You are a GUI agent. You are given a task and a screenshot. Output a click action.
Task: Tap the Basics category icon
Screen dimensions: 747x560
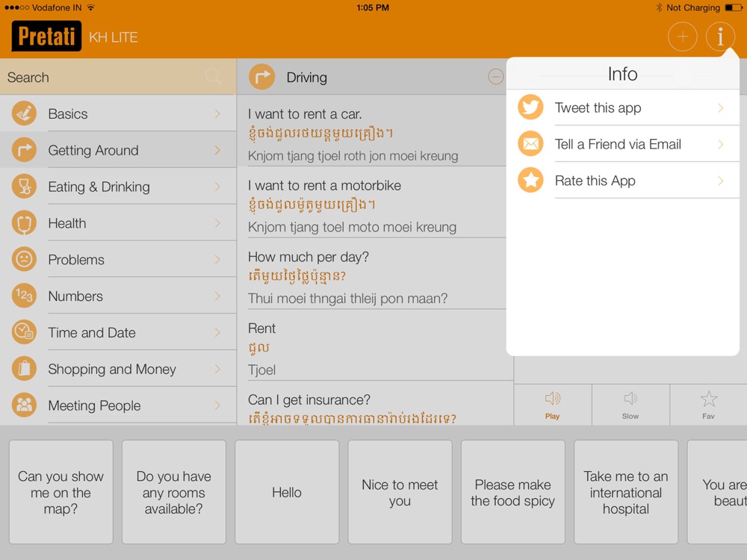pyautogui.click(x=24, y=113)
